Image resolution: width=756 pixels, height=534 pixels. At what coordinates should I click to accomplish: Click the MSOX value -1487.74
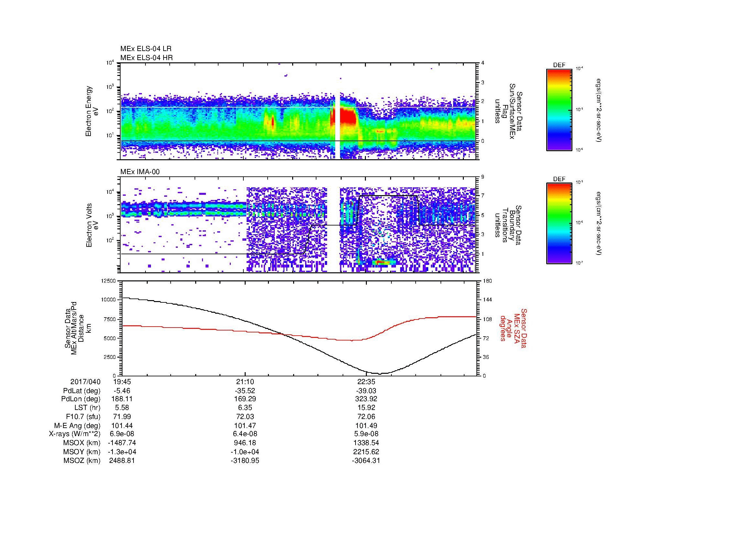[x=122, y=443]
